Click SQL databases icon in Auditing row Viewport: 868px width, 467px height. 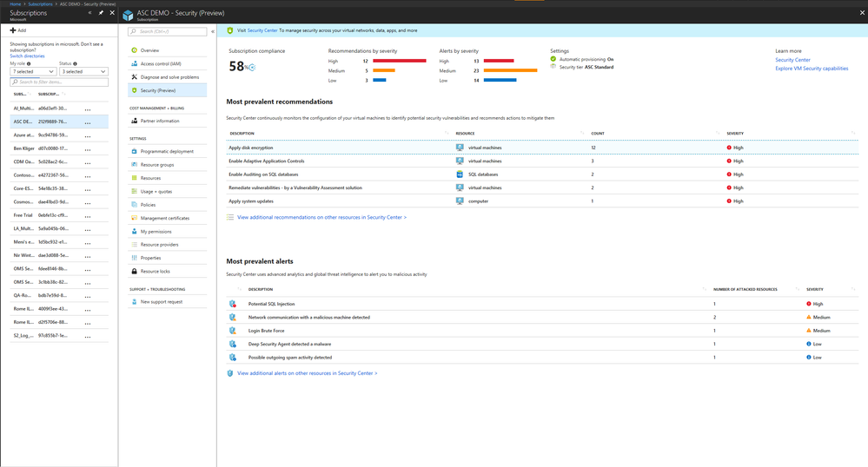(460, 174)
